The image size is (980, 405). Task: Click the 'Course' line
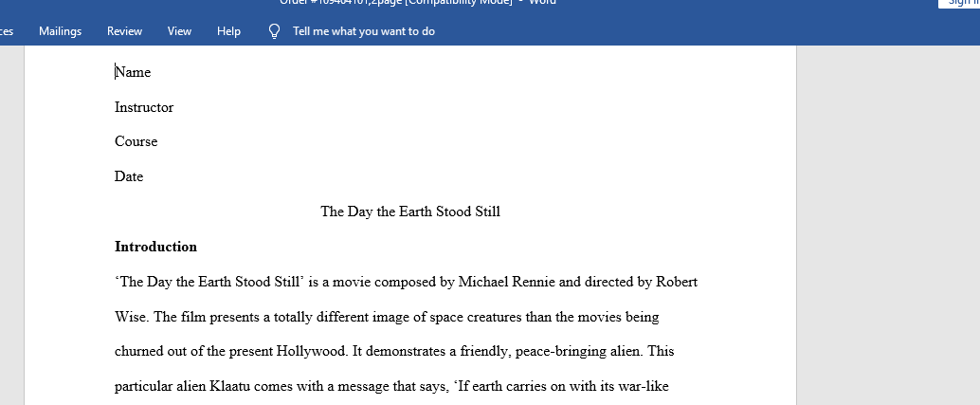[136, 142]
